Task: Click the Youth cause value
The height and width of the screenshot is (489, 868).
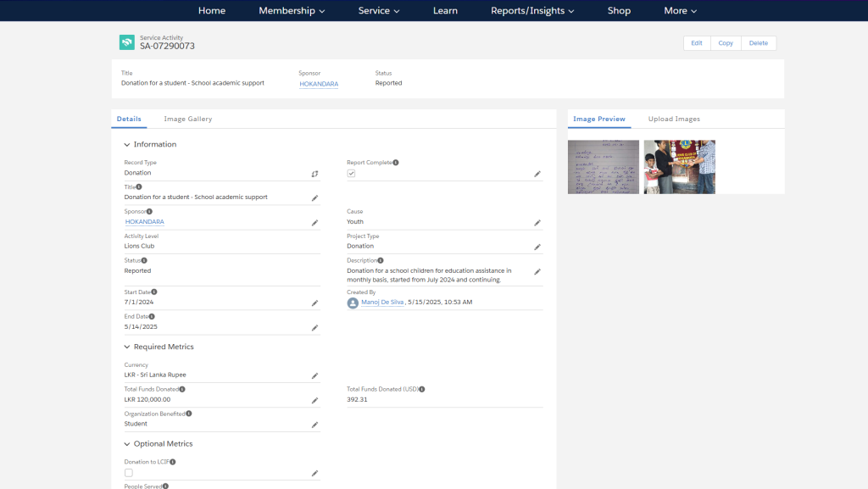Action: point(355,222)
